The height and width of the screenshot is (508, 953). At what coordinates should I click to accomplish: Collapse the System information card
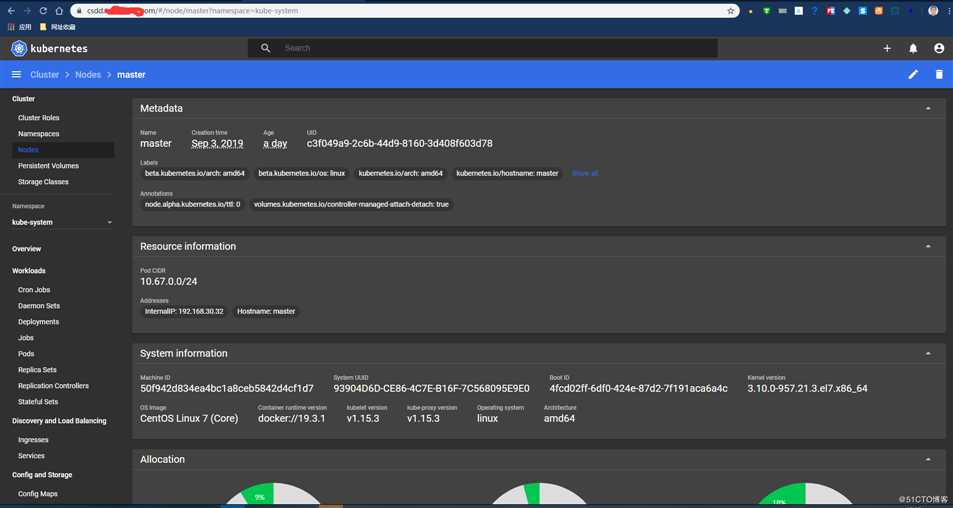point(928,354)
